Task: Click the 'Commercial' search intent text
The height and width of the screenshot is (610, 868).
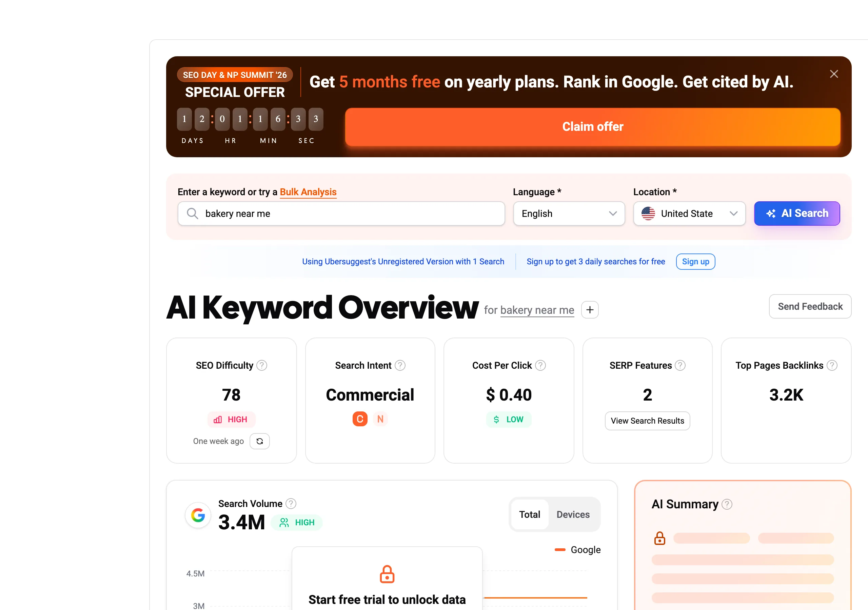Action: tap(370, 395)
